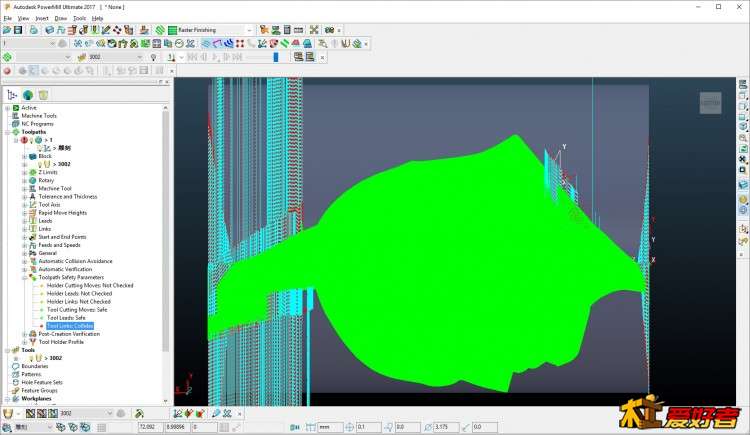Open the Insert menu

42,18
